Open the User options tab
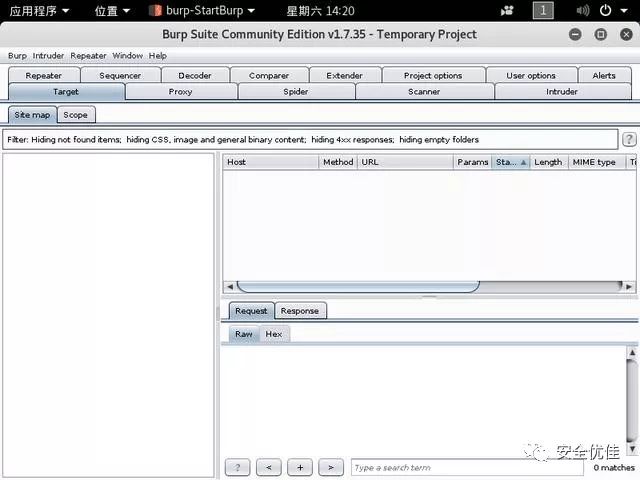This screenshot has height=480, width=640. [531, 76]
